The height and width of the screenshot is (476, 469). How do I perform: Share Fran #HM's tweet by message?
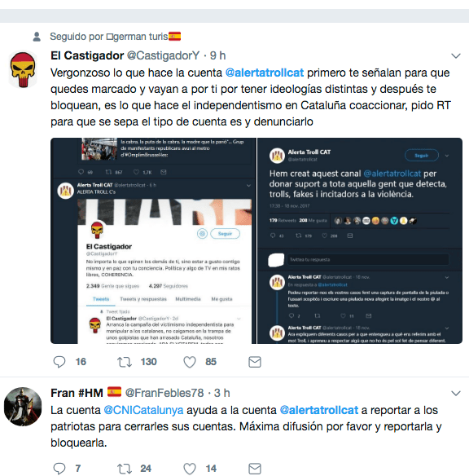click(255, 469)
